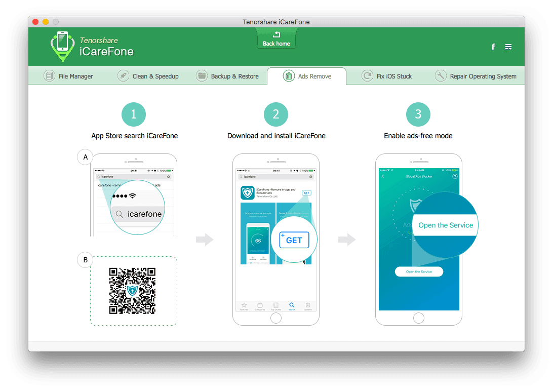Click the help question icon in Global Ads Blocker

point(455,176)
